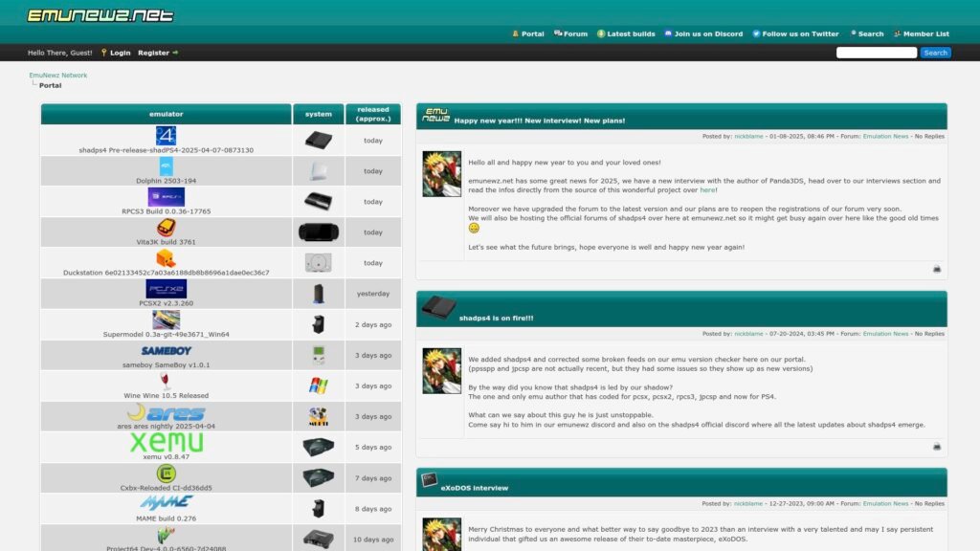Open Latest builds in the top menu

coord(626,33)
